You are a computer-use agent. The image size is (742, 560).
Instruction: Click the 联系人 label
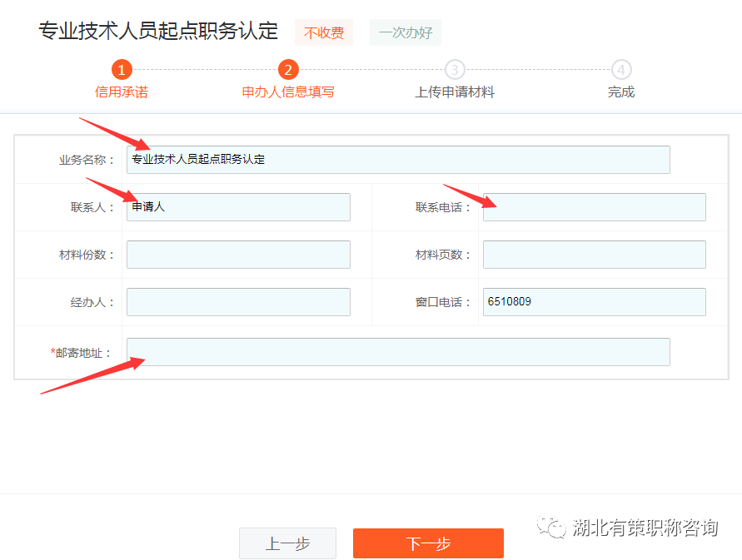pos(92,208)
